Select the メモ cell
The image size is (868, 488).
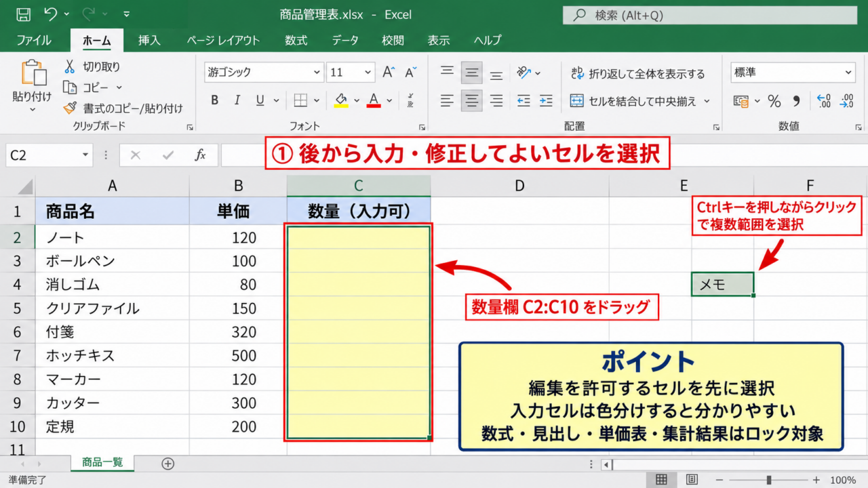point(722,285)
